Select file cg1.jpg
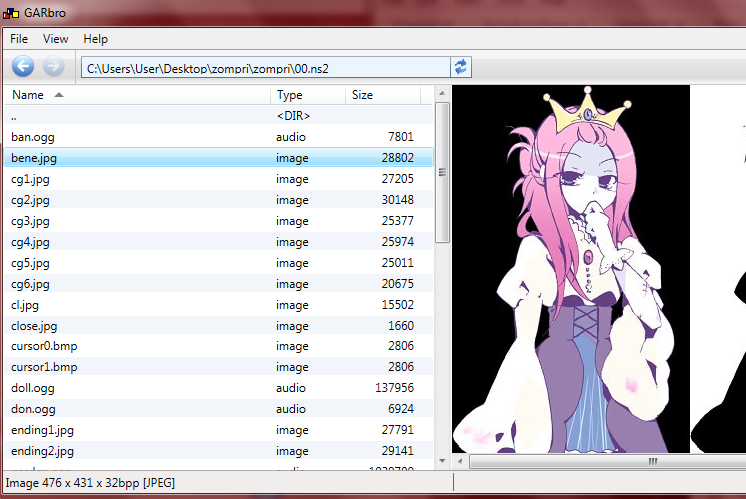 click(219, 179)
